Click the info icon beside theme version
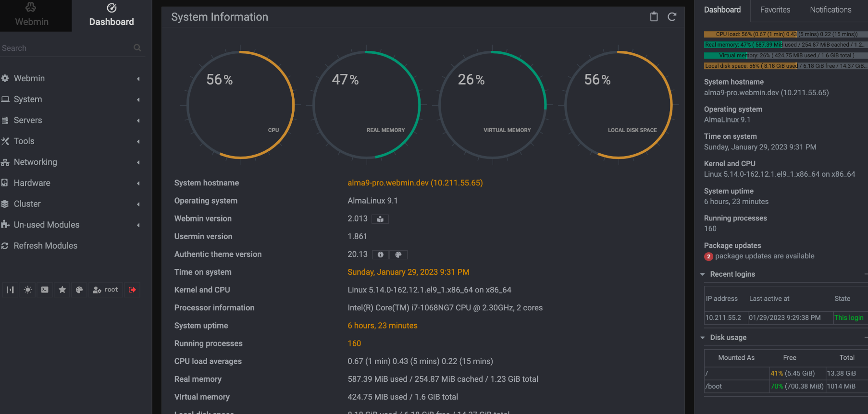Screen dimensions: 868x414 pos(380,255)
